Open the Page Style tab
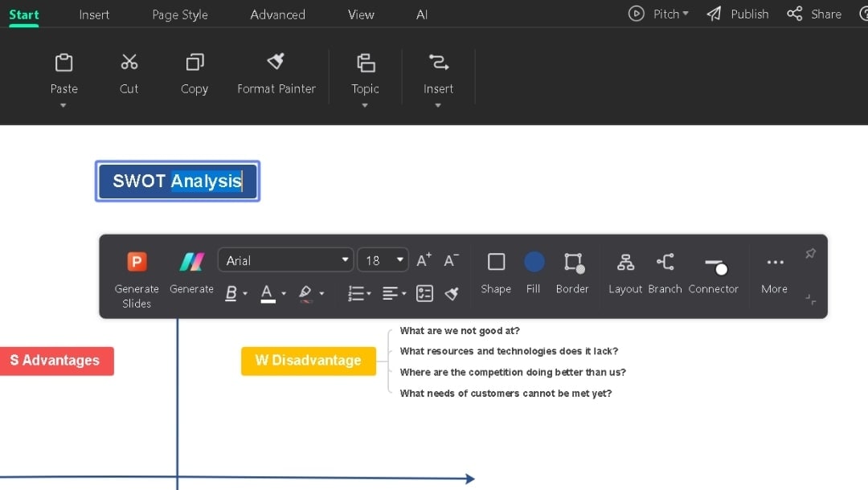The height and width of the screenshot is (490, 868). 180,14
